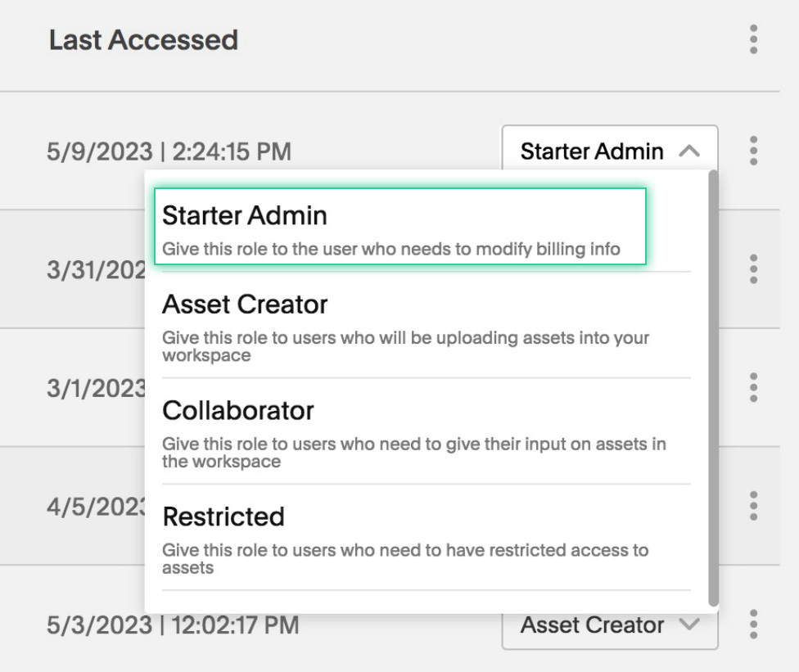Viewport: 799px width, 672px height.
Task: Click the Last Accessed column header
Action: [x=144, y=40]
